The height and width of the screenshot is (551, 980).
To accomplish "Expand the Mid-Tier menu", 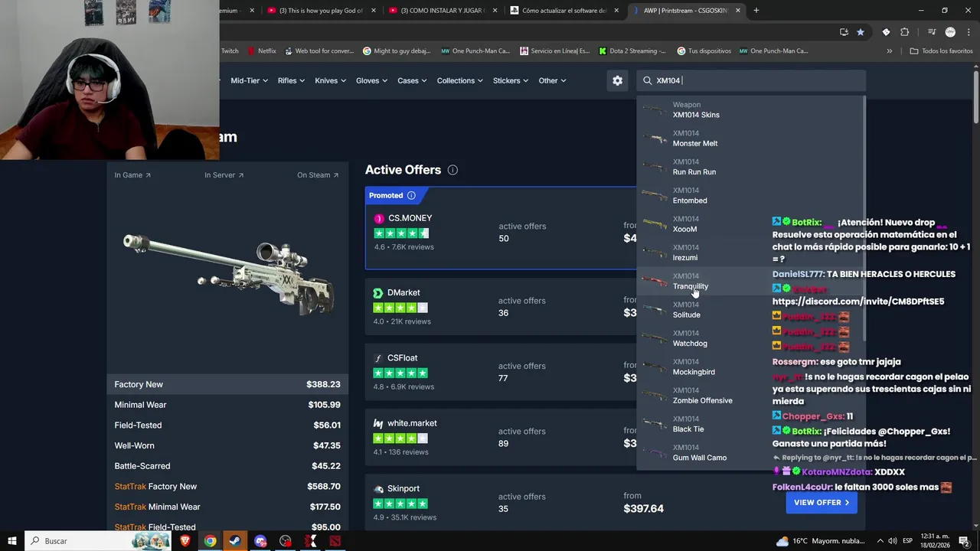I will (x=250, y=80).
